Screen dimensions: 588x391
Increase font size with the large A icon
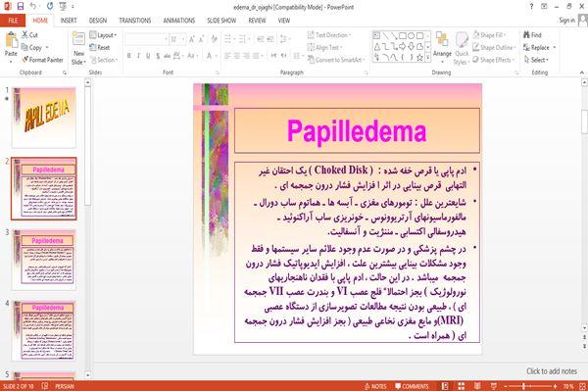pos(192,39)
